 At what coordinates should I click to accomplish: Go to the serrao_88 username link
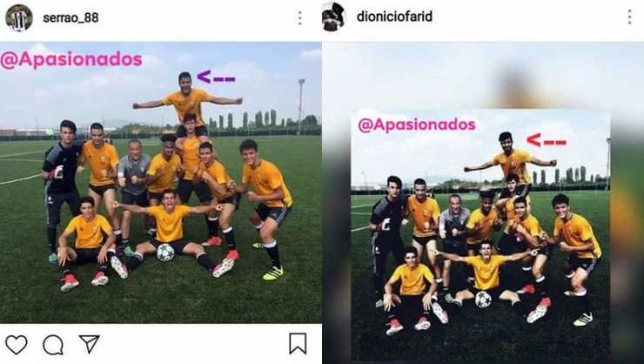tap(70, 18)
